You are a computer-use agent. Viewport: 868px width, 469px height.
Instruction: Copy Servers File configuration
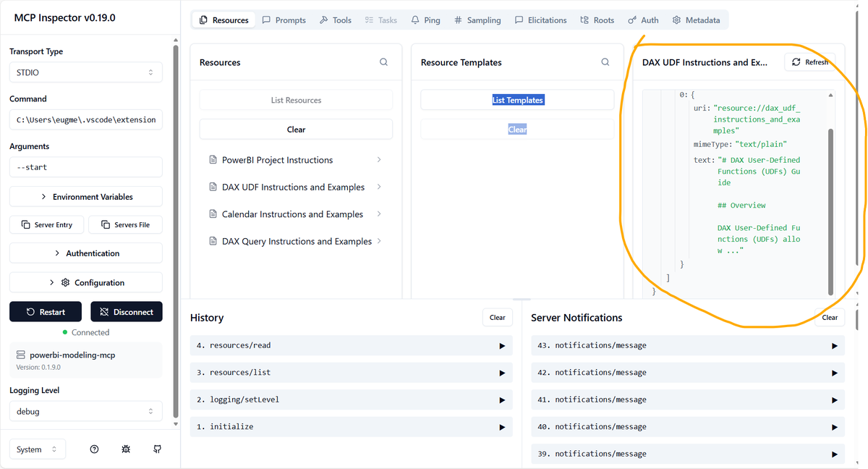click(x=125, y=224)
